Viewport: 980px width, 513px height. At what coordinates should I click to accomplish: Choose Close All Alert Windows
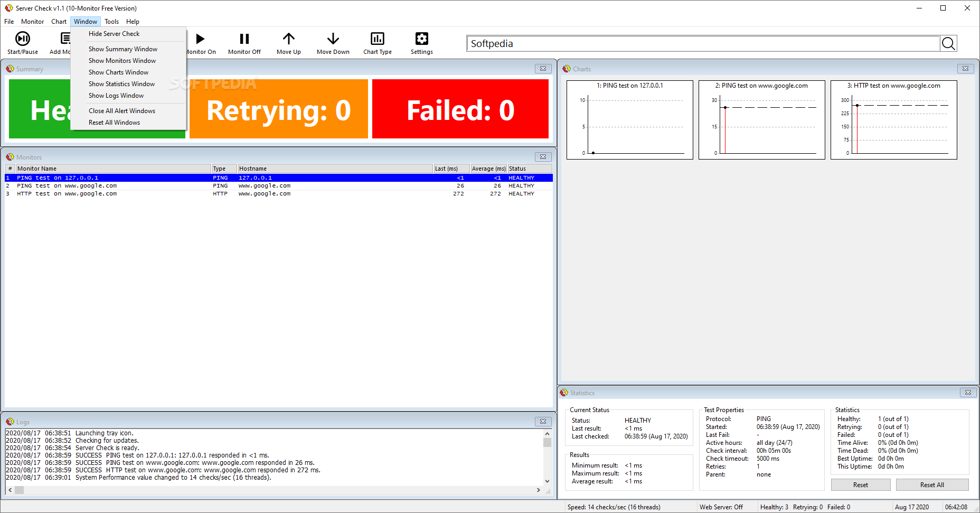tap(128, 111)
